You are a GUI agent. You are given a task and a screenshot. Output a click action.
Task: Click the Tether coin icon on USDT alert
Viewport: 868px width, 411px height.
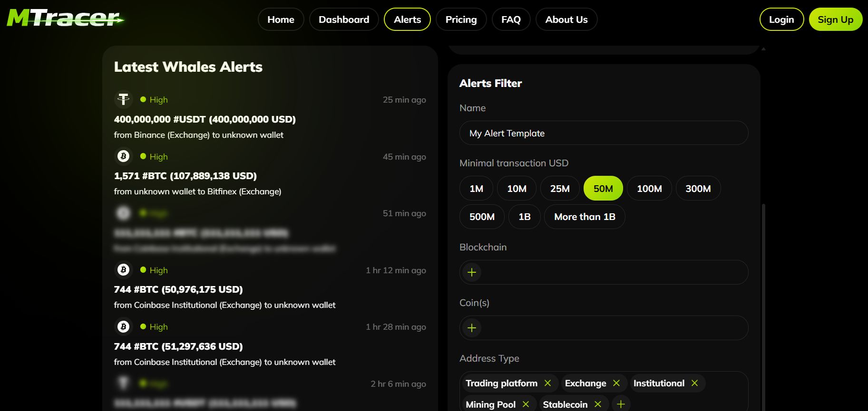coord(124,99)
